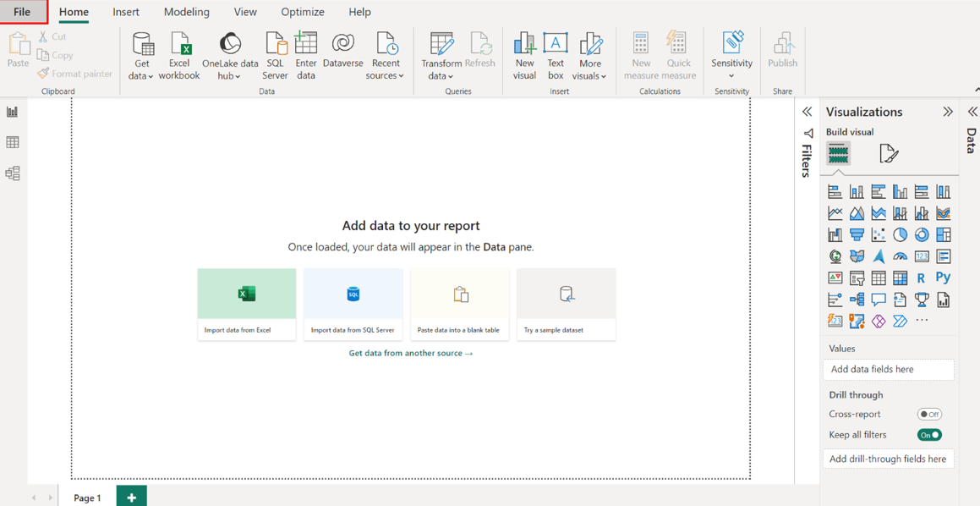Switch to the Modeling tab

click(186, 12)
